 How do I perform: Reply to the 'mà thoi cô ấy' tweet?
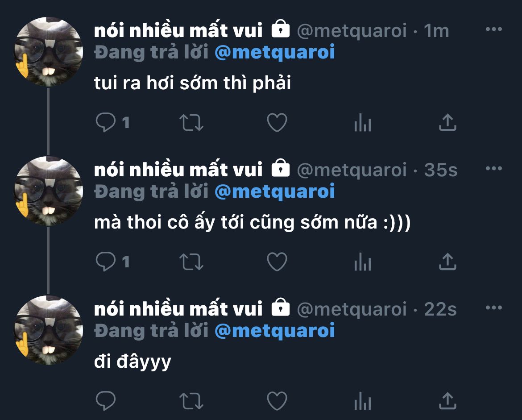click(x=106, y=262)
